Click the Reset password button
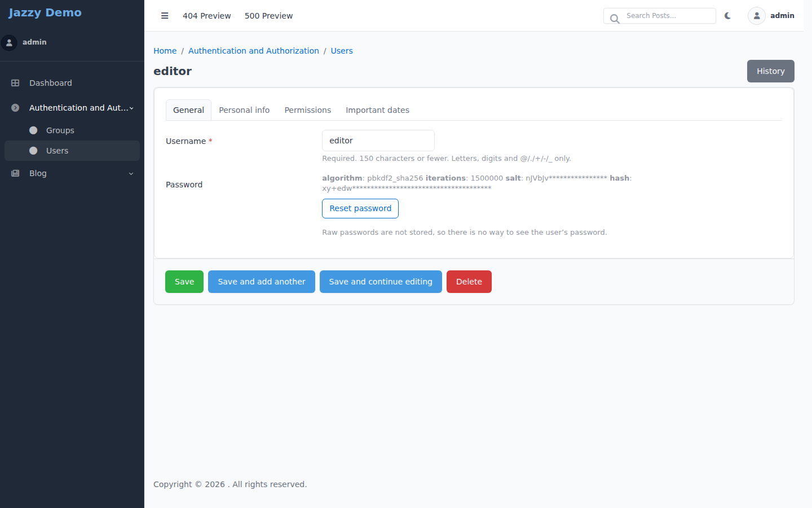Screen dimensions: 812x508 click(360, 208)
